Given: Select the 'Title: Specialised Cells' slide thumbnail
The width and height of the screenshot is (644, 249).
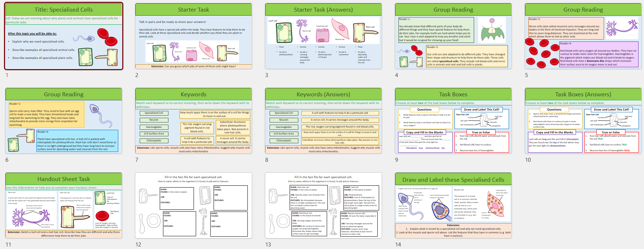Looking at the screenshot, I should point(64,36).
